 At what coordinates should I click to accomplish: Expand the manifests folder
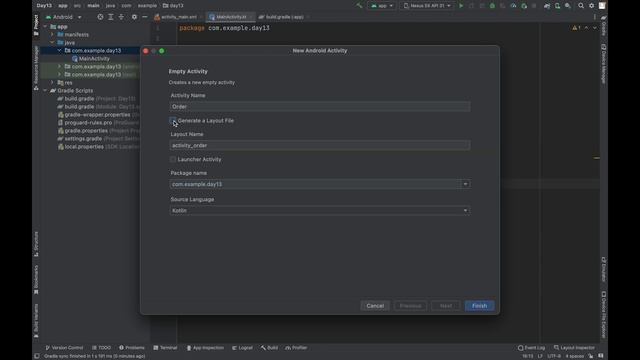52,35
